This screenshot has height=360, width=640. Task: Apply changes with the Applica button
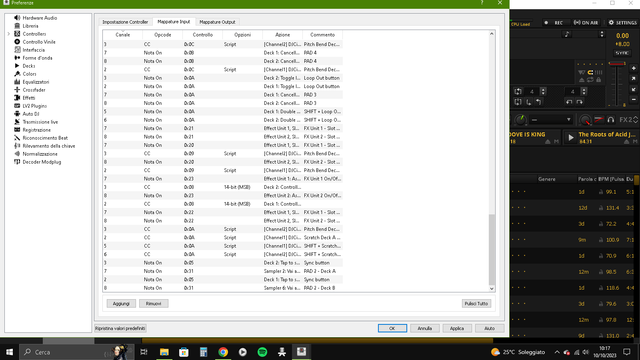pos(457,328)
